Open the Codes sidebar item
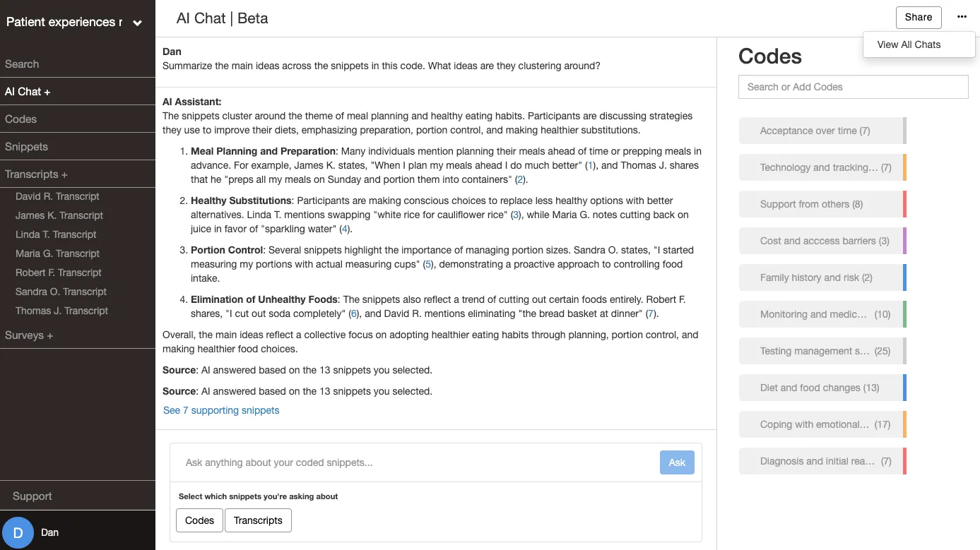This screenshot has height=550, width=980. coord(20,119)
